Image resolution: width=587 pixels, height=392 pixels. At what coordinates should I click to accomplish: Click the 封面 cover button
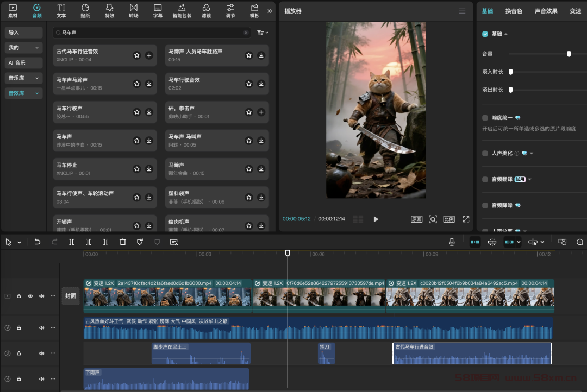pos(70,296)
